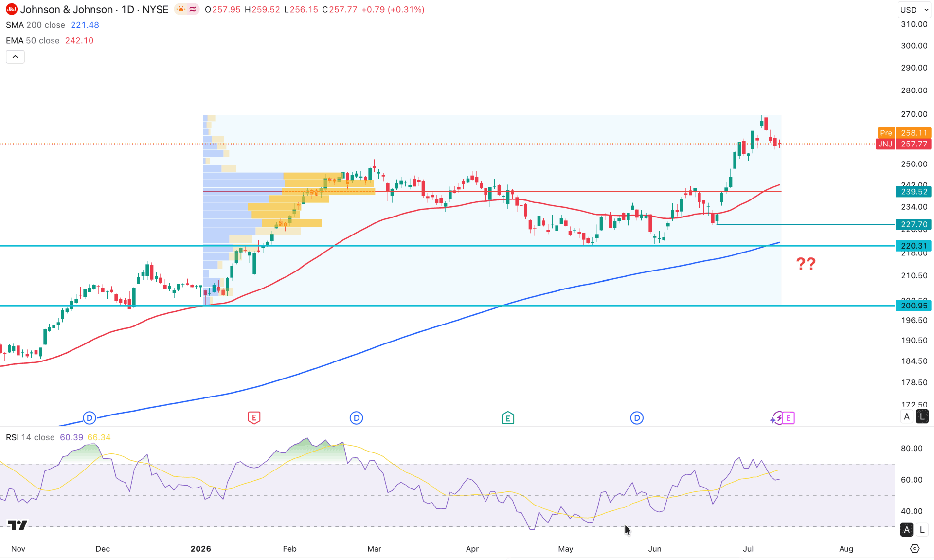Click the 80.00 RSI scale label
934x560 pixels.
click(x=912, y=448)
